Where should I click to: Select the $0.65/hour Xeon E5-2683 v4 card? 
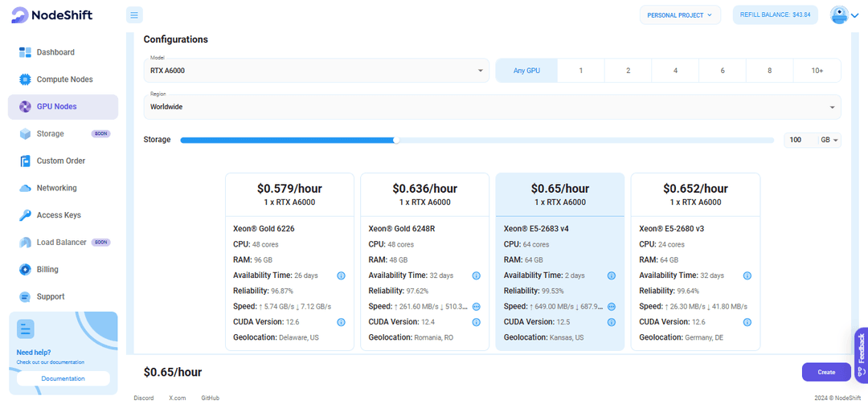tap(559, 261)
